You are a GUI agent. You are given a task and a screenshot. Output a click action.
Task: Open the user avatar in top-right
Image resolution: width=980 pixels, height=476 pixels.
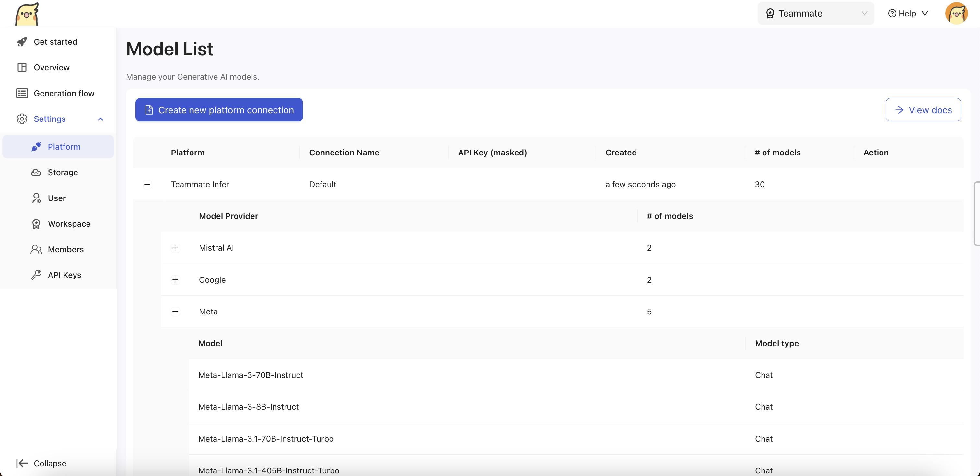click(x=956, y=13)
